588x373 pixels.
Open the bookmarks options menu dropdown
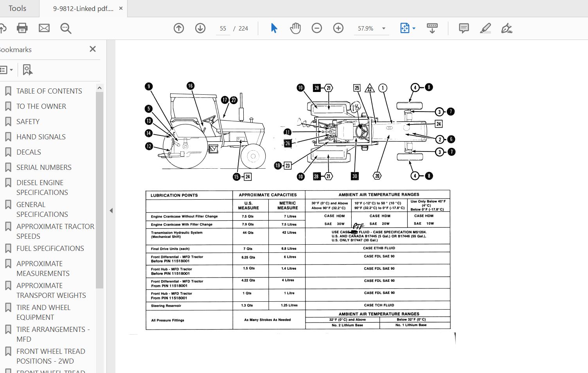point(6,70)
